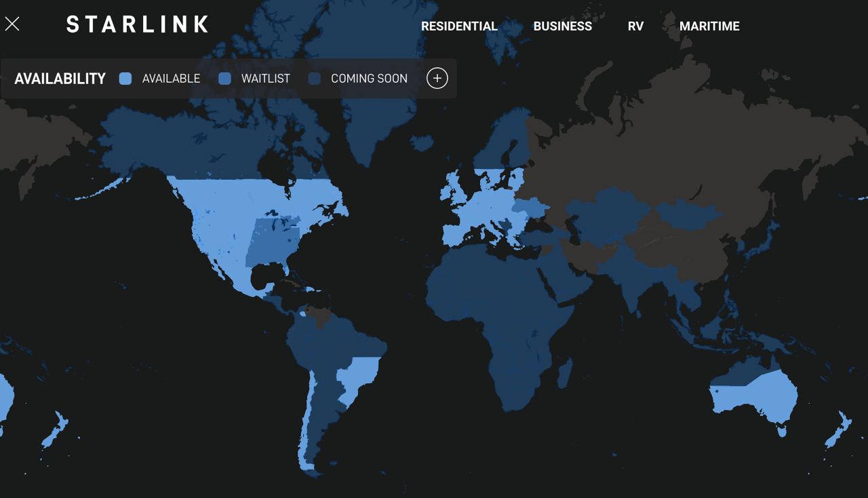868x498 pixels.
Task: Open the Business menu item
Action: pyautogui.click(x=562, y=26)
